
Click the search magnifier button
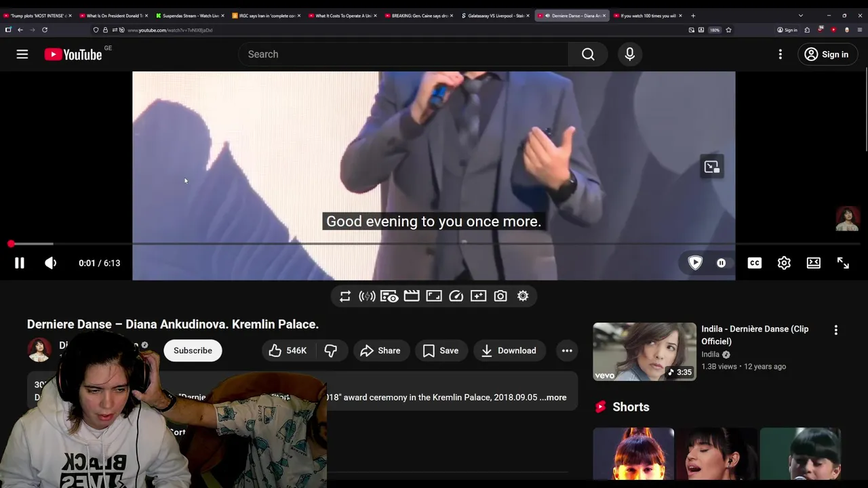pyautogui.click(x=588, y=54)
